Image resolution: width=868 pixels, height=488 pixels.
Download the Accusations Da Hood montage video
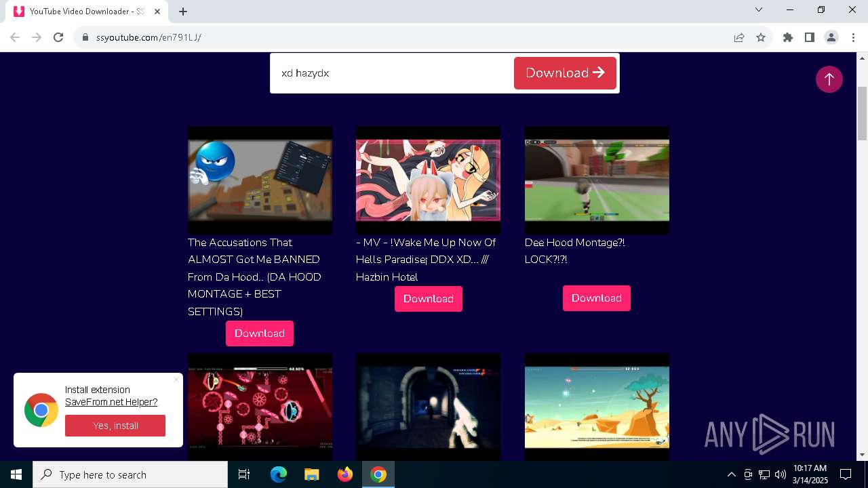[x=260, y=333]
